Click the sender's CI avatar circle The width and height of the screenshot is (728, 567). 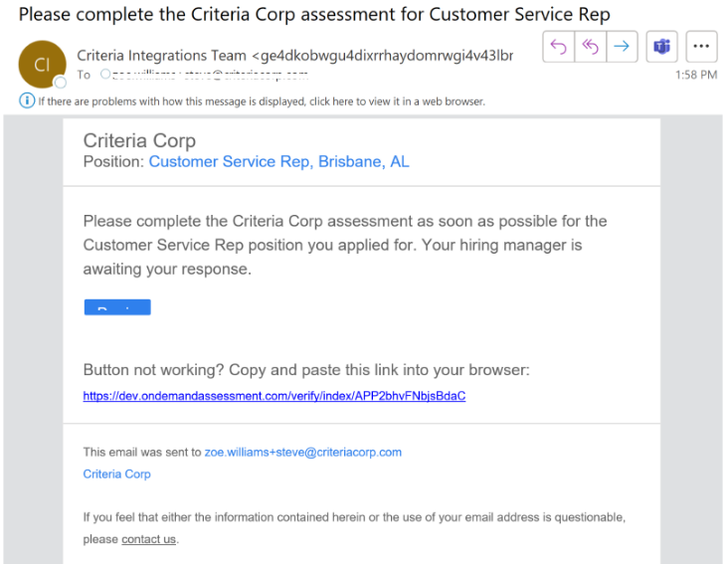pyautogui.click(x=42, y=65)
